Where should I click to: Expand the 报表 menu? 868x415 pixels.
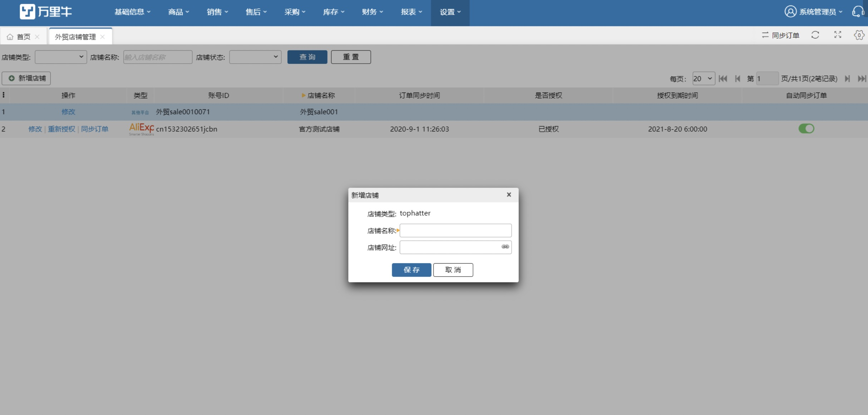coord(411,12)
